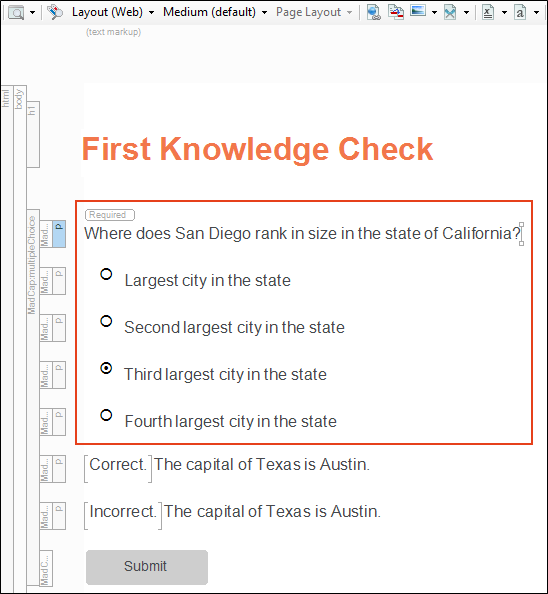Insert a hyperlink using the globe-link icon

pyautogui.click(x=374, y=12)
